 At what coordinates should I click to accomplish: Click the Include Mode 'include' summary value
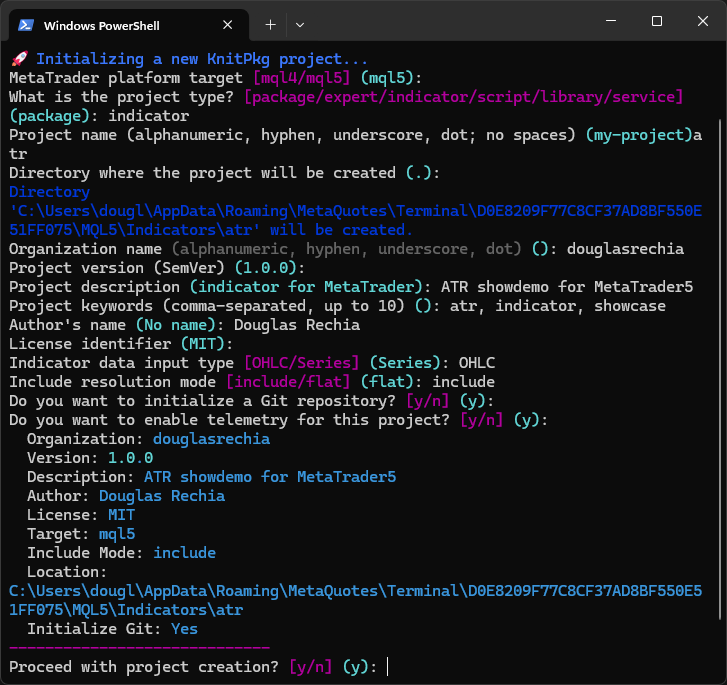[x=184, y=553]
